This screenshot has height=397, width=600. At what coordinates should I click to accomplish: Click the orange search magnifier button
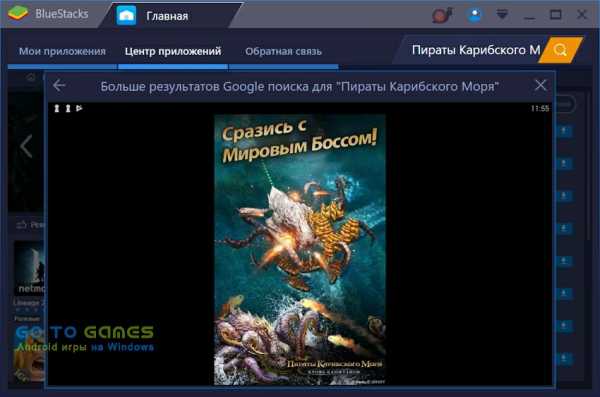click(561, 50)
